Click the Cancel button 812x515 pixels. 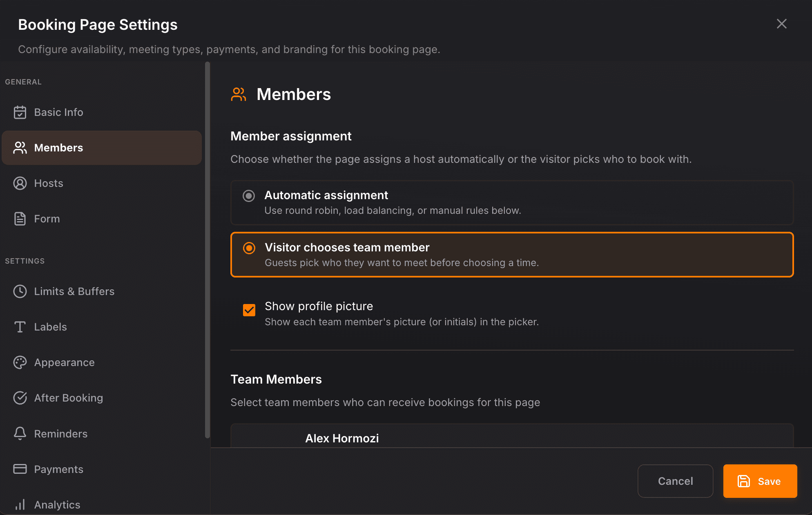tap(675, 481)
